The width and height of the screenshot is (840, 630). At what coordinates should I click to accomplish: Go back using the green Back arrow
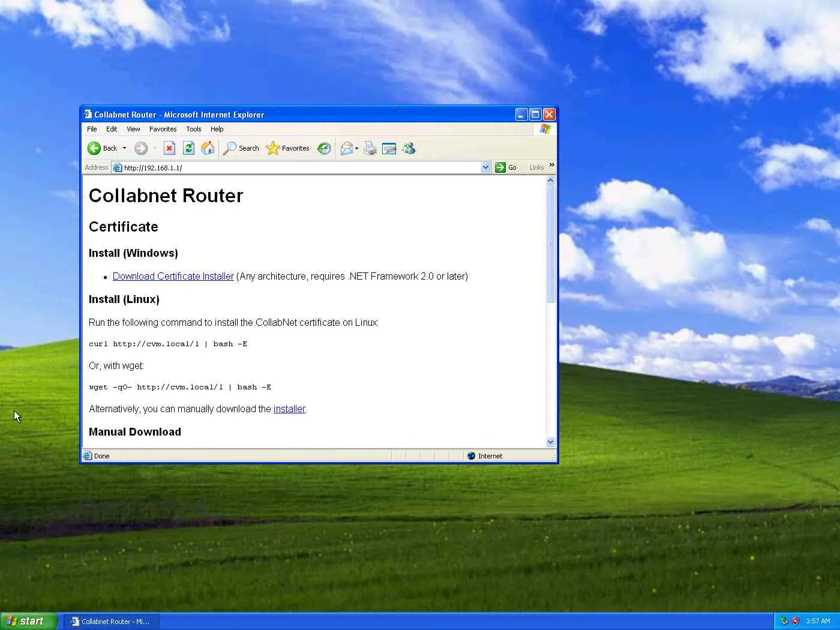102,148
